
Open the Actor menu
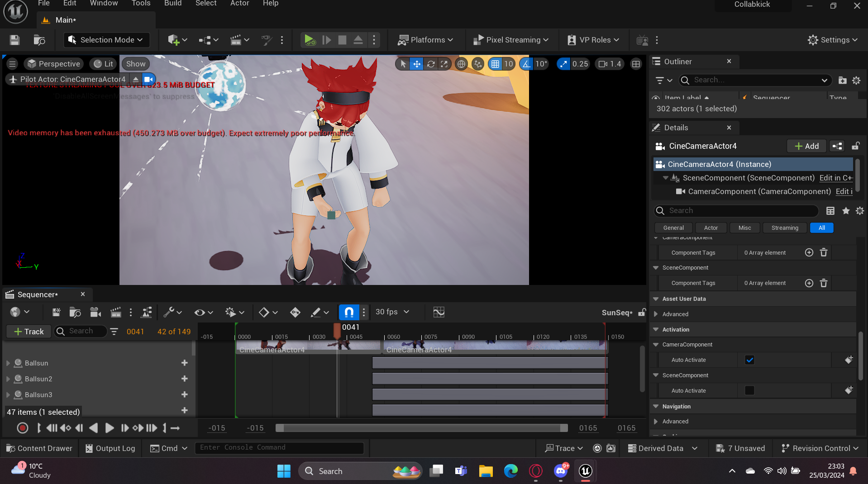click(239, 4)
